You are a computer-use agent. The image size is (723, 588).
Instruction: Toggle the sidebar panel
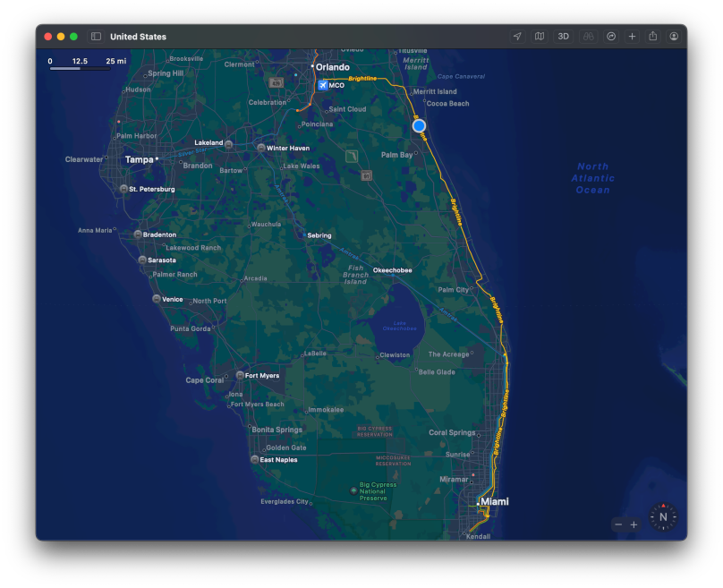[x=96, y=37]
